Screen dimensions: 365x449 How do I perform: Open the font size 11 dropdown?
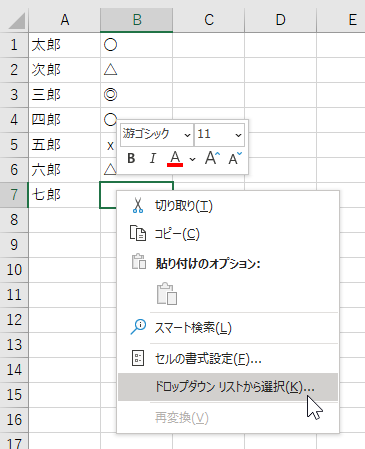pyautogui.click(x=220, y=135)
